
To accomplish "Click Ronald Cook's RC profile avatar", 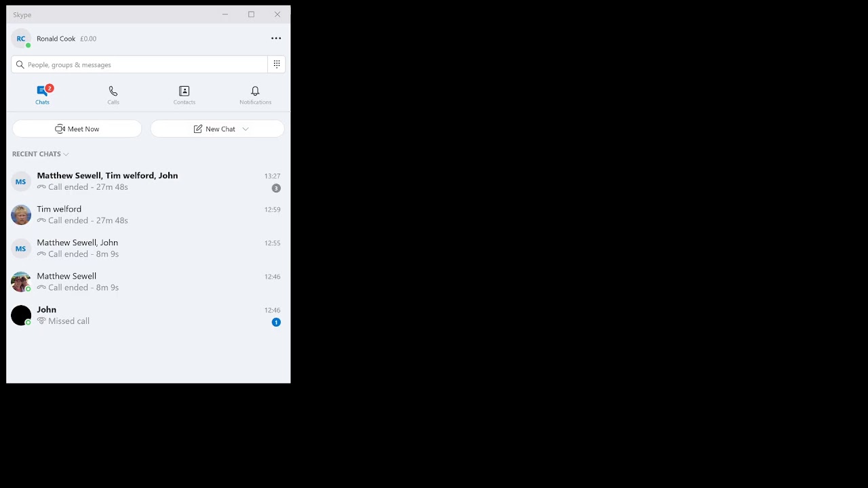I will click(21, 39).
